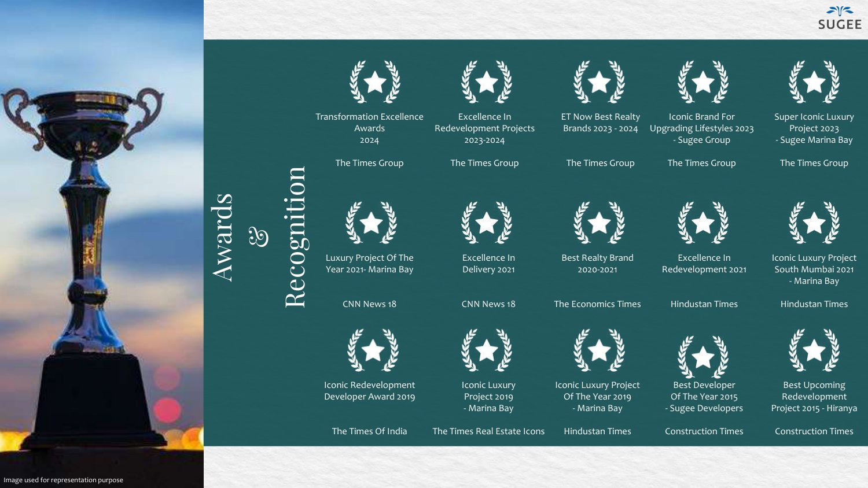
Task: Select the Super Iconic Luxury Project 2023 laurel
Action: (814, 82)
